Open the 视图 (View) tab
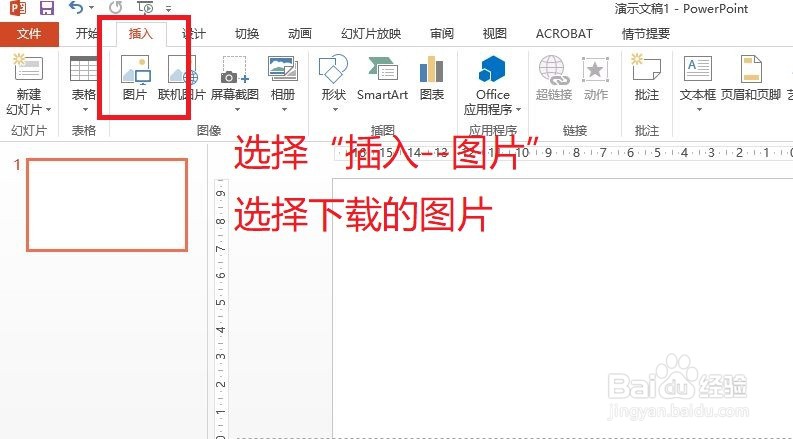 point(494,34)
